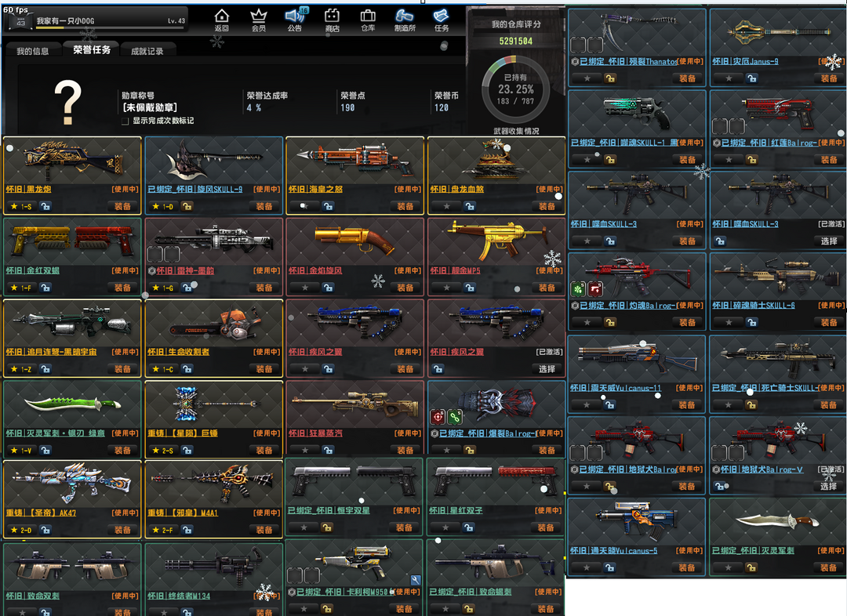847x616 pixels.
Task: Click the lock icon on 海皇之怒 card
Action: point(328,206)
